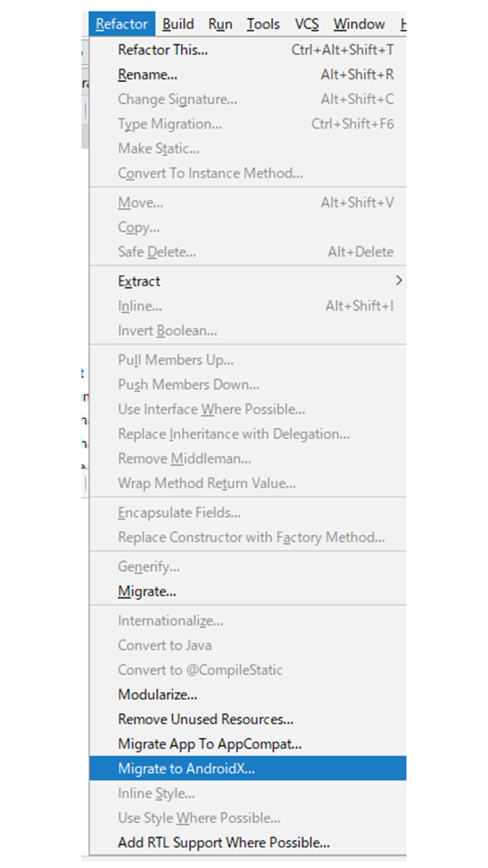Choose Modularize... option
Screen dimensions: 488x868
tap(248, 694)
